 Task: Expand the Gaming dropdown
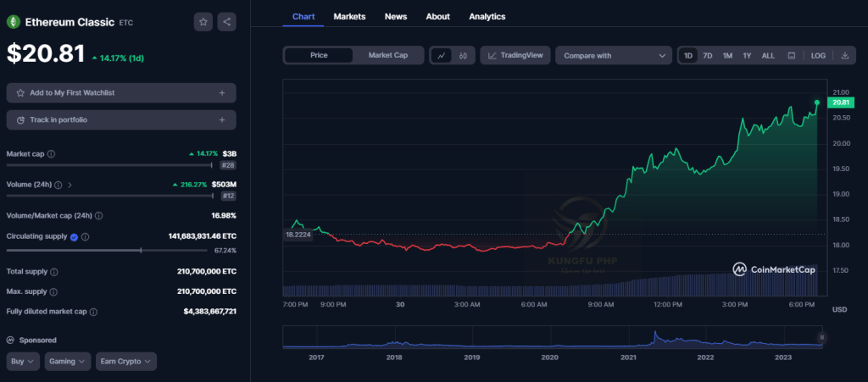pos(68,362)
